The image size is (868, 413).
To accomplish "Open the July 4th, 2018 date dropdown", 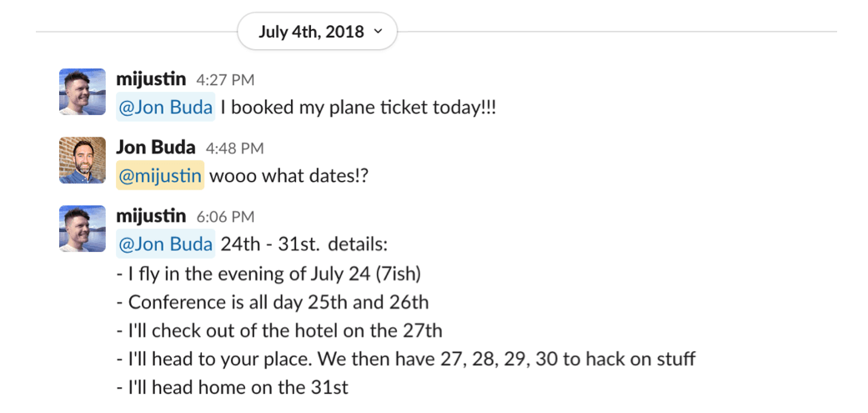I will pos(317,32).
